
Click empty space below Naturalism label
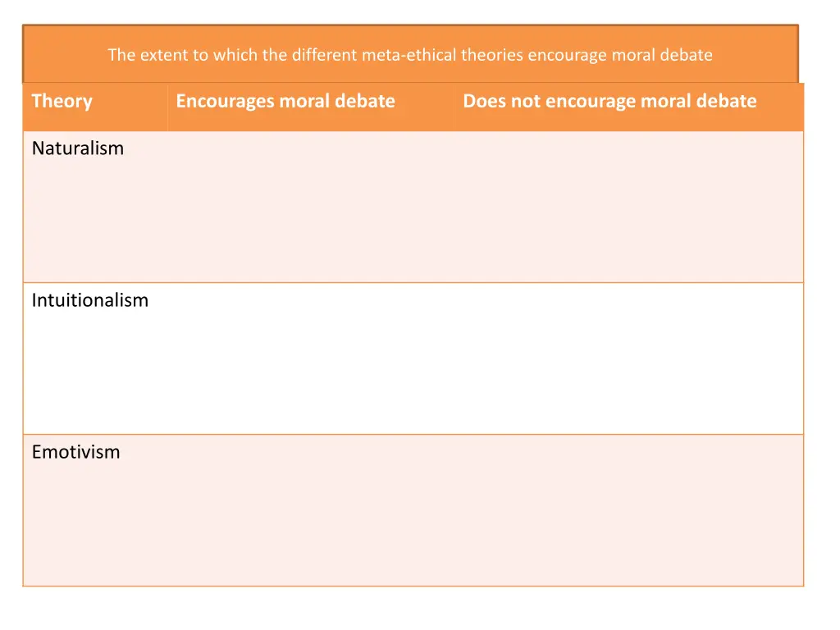[x=95, y=223]
